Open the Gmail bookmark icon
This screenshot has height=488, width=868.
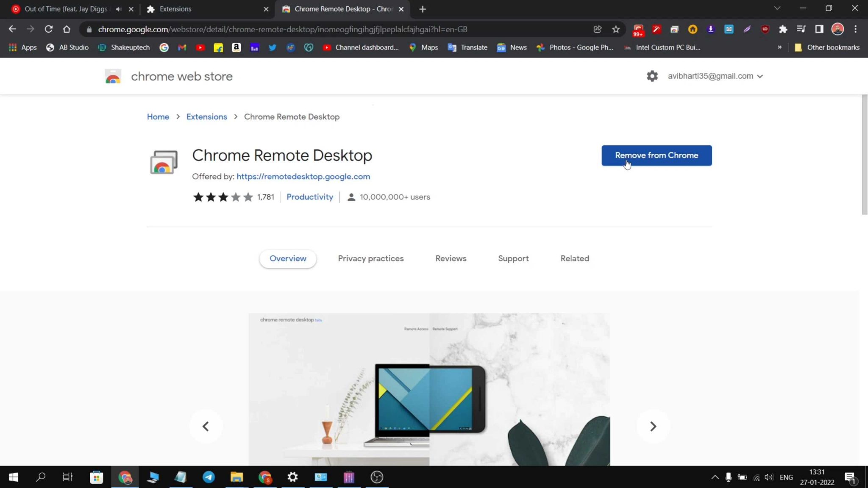coord(182,47)
